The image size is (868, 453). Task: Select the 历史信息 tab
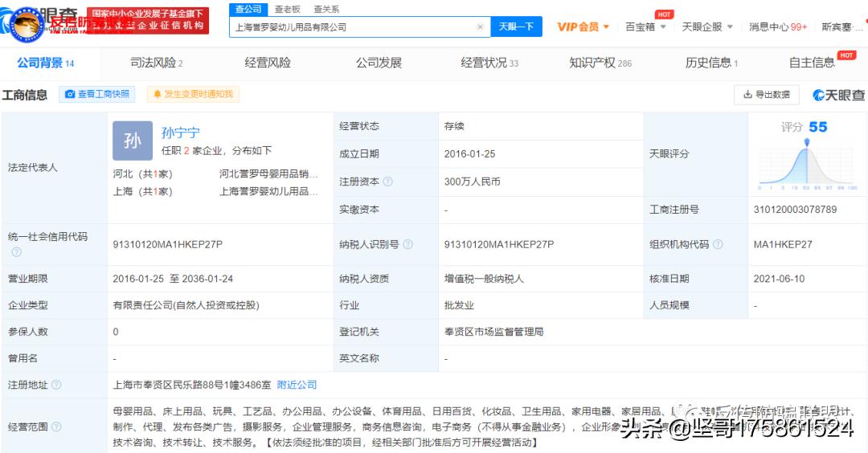coord(711,63)
